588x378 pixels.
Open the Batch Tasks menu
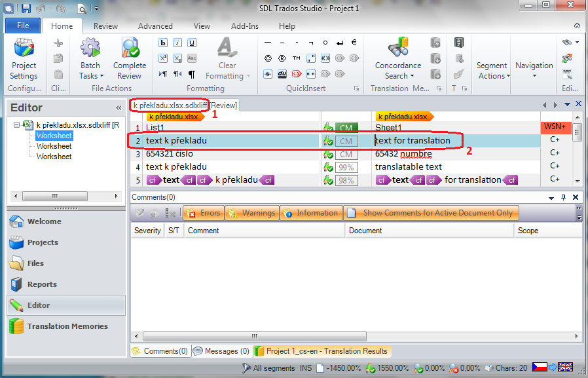pyautogui.click(x=91, y=59)
